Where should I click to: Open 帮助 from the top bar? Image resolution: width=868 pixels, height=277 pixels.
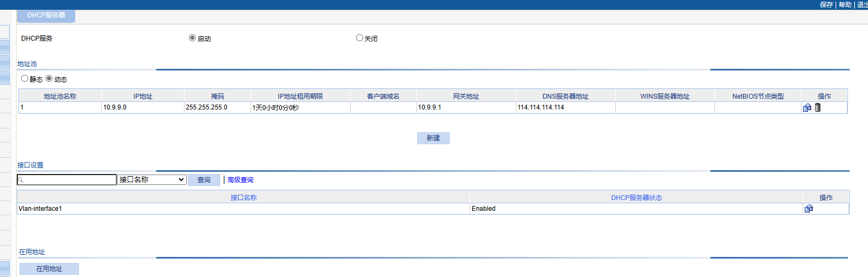[x=845, y=5]
